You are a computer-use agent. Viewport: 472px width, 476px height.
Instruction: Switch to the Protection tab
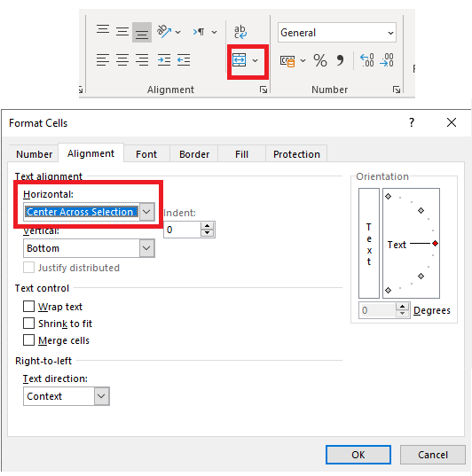pos(296,154)
